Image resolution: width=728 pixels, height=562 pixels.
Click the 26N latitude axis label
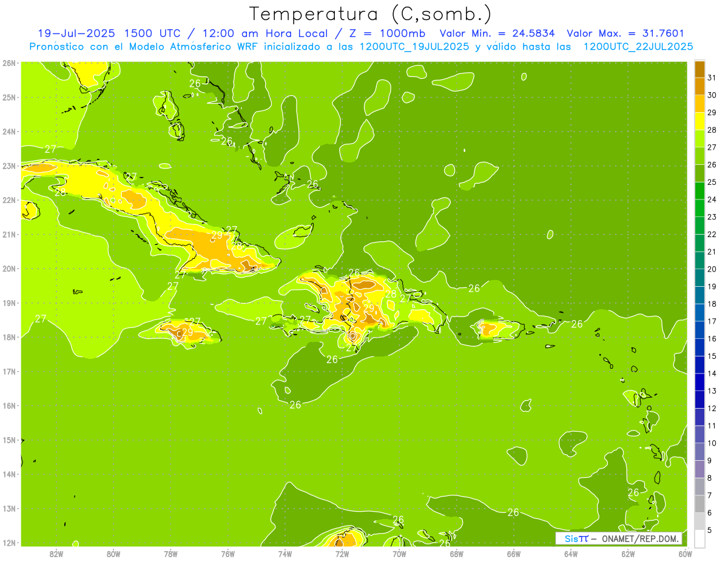(8, 63)
